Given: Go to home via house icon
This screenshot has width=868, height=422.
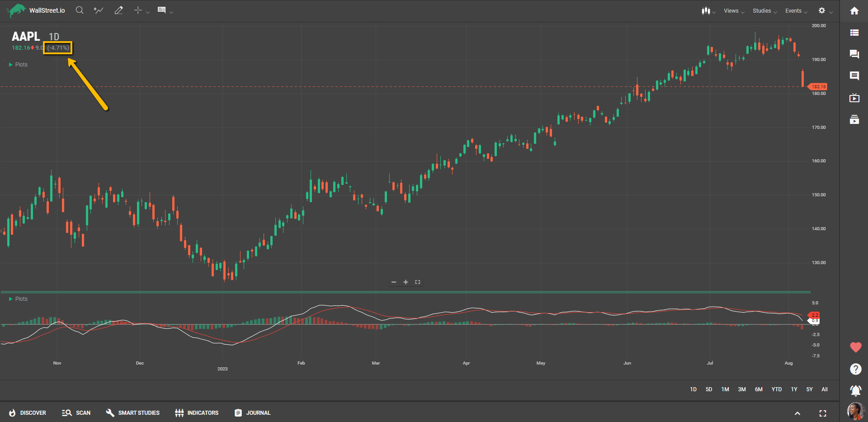Looking at the screenshot, I should pos(854,11).
